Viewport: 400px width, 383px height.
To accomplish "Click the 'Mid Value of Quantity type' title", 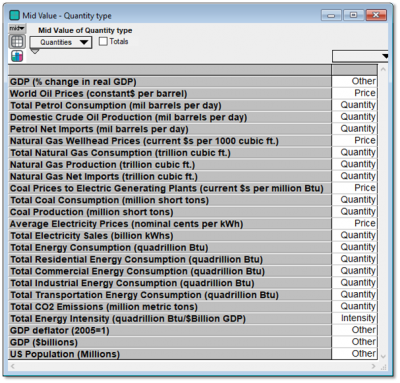I will (x=85, y=30).
